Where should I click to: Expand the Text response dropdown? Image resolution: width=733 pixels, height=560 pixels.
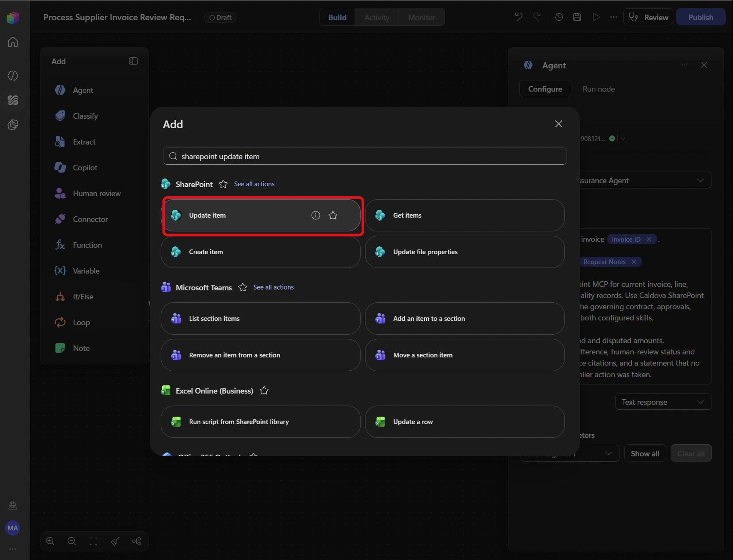[663, 402]
